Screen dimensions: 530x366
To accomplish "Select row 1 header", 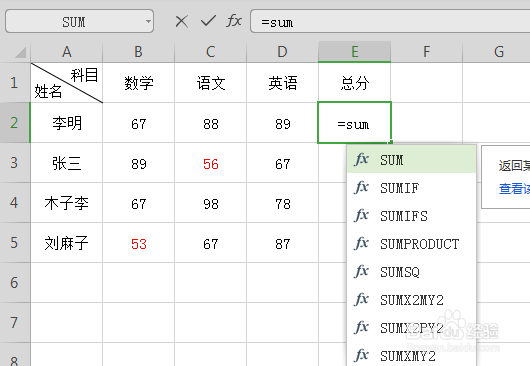I will point(15,83).
